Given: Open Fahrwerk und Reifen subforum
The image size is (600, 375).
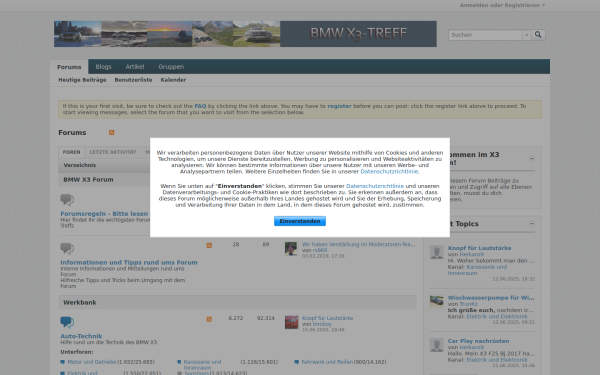Looking at the screenshot, I should (327, 362).
